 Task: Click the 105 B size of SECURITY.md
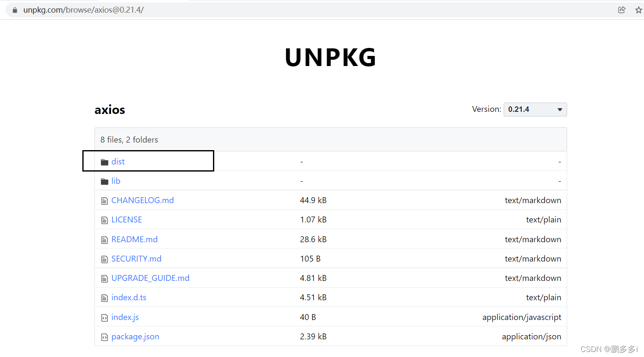click(310, 259)
